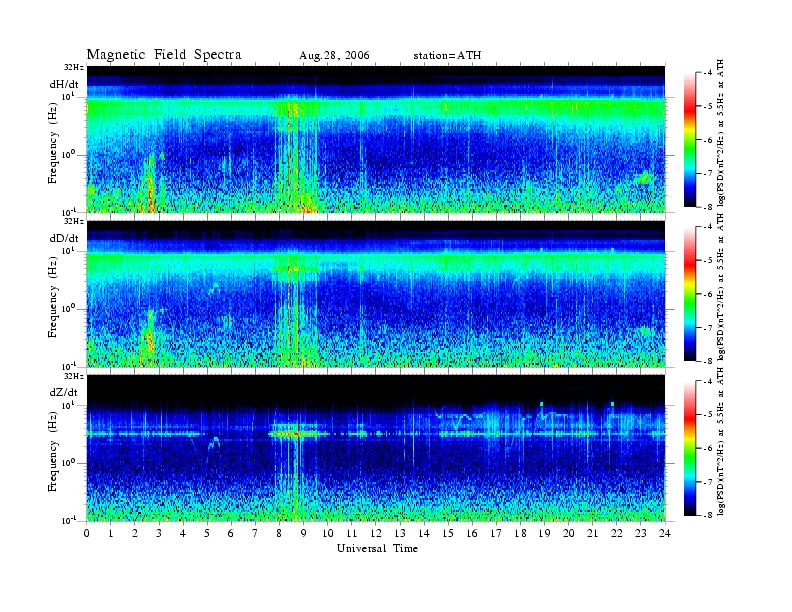This screenshot has width=792, height=612.
Task: Click the dZ/dt panel color bar
Action: (690, 448)
